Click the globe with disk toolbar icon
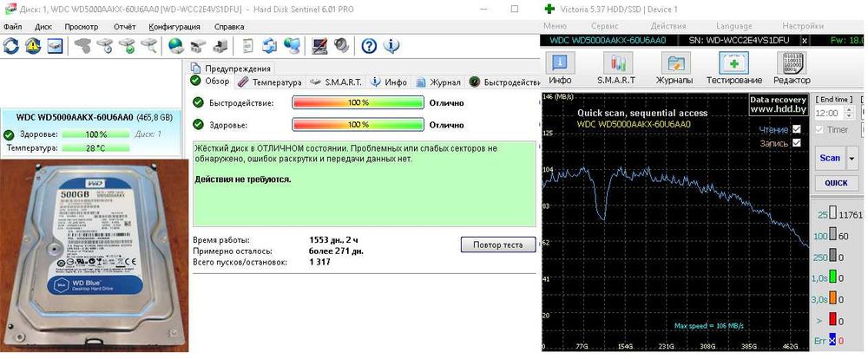The width and height of the screenshot is (868, 359). 175,46
